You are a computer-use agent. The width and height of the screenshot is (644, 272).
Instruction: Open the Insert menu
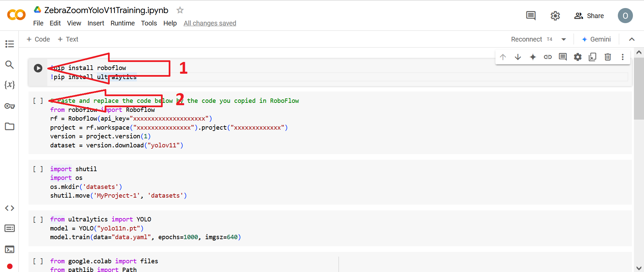pyautogui.click(x=96, y=23)
